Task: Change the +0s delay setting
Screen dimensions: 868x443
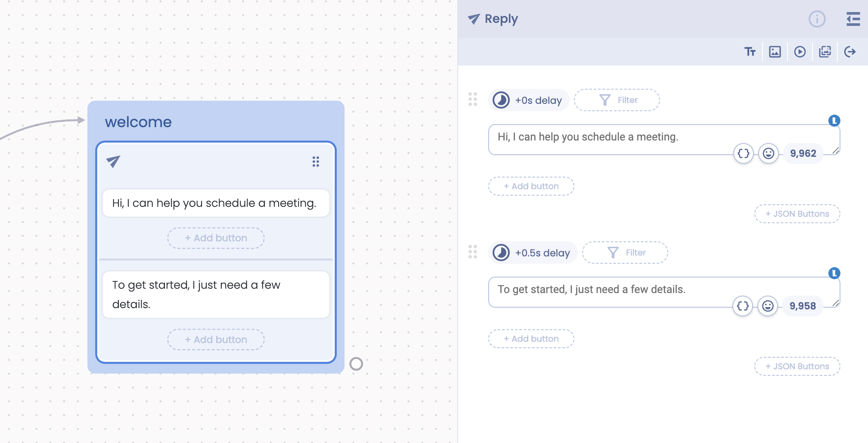Action: (529, 100)
